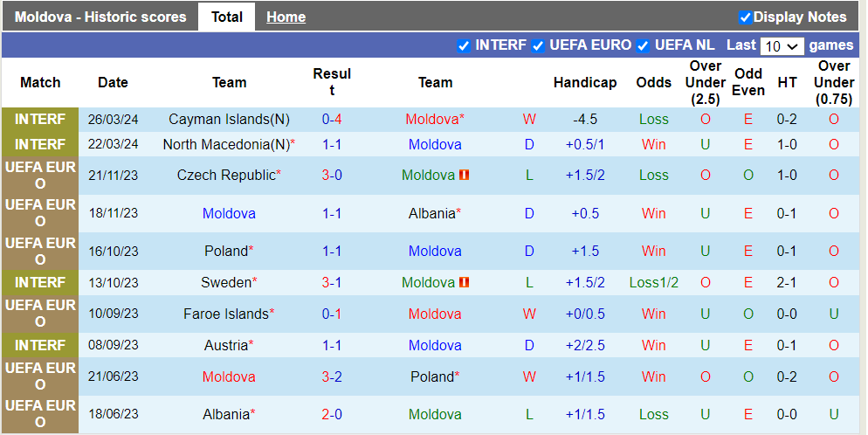This screenshot has width=868, height=435.
Task: Click red card icon in Czech Republic row
Action: pos(464,175)
